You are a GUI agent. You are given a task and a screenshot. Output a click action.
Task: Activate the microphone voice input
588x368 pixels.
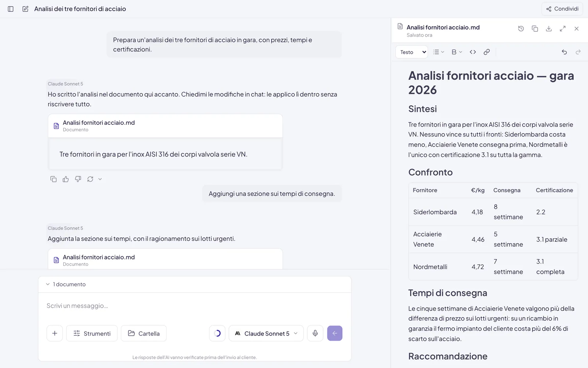coord(315,333)
